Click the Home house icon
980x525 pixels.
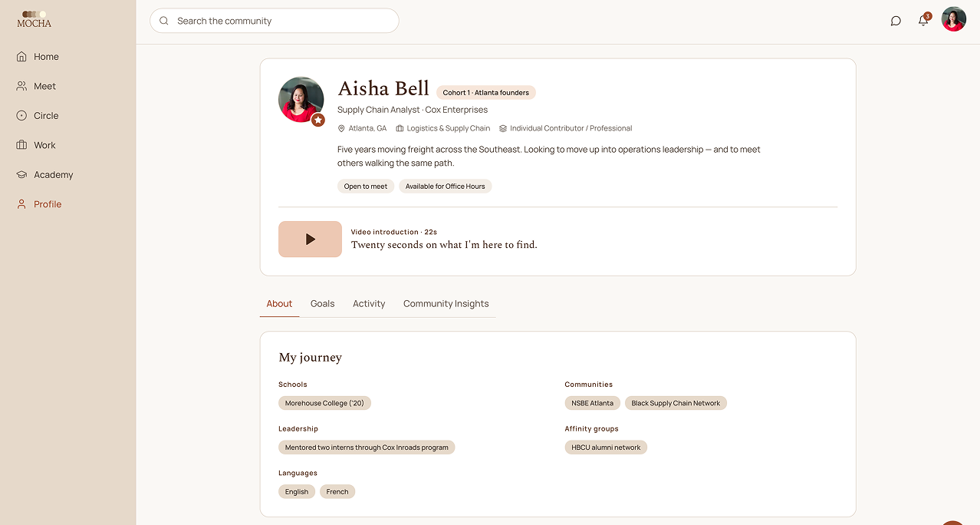coord(21,57)
